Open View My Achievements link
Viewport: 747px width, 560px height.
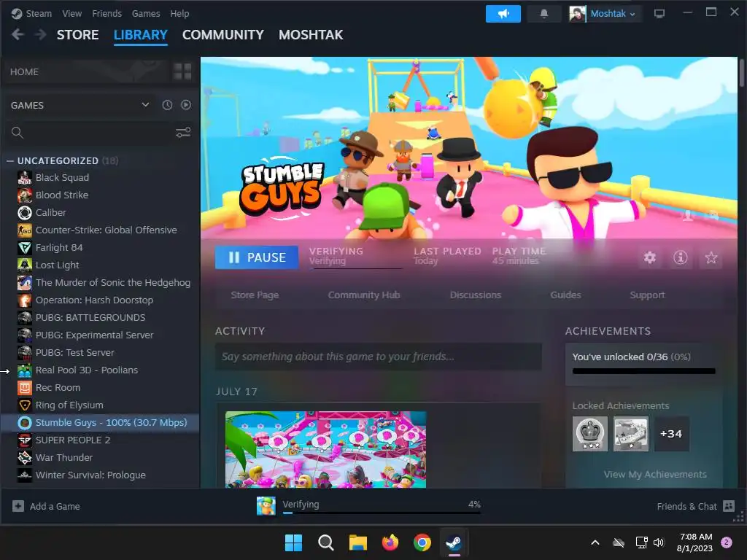655,475
